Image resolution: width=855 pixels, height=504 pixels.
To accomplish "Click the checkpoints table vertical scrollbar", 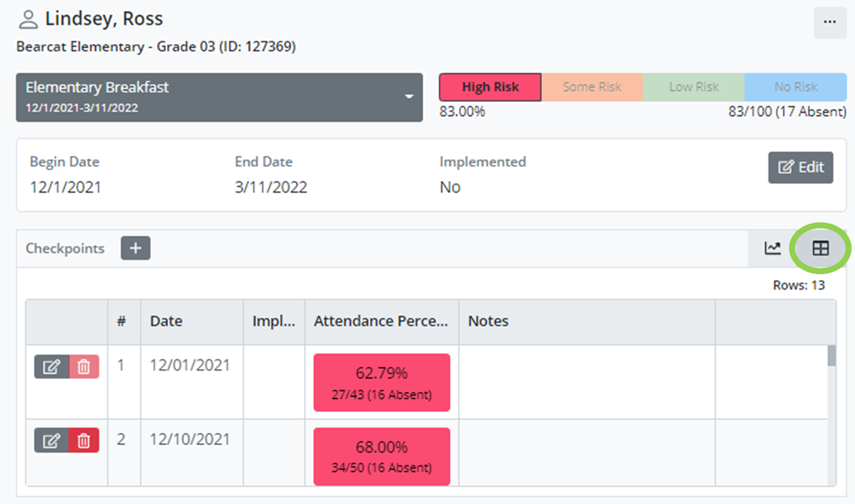I will (x=831, y=356).
